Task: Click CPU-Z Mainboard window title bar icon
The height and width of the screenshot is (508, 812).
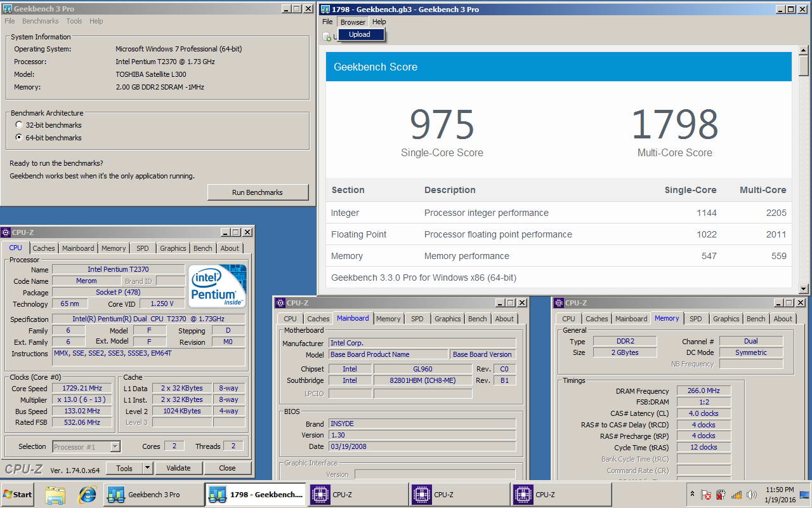Action: 280,303
